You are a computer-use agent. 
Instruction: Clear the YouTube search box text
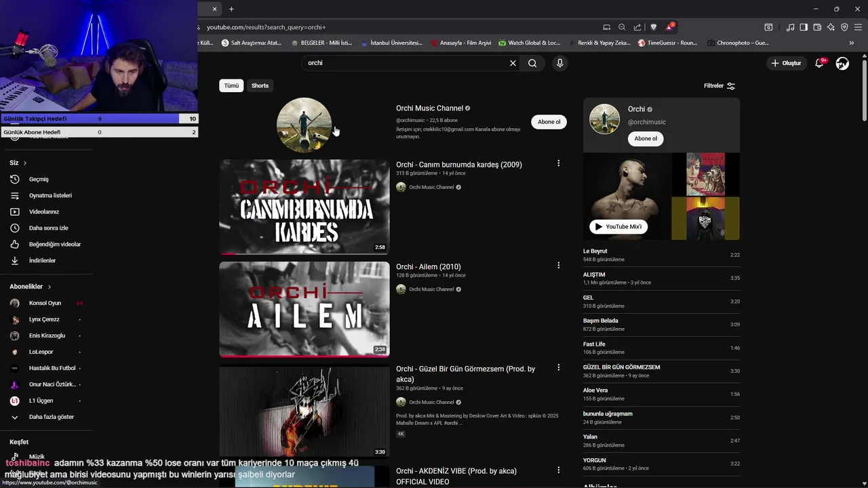(513, 63)
